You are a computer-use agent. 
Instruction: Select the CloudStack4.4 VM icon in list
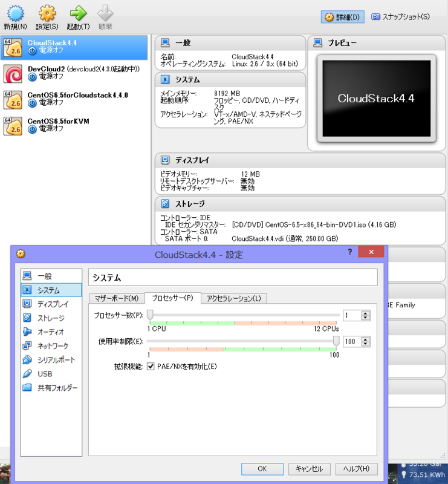pos(13,48)
